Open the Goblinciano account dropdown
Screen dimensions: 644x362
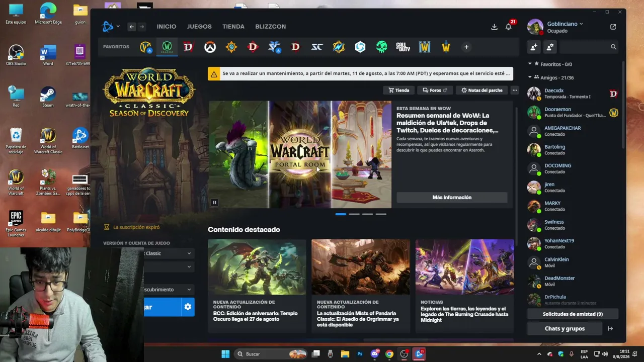coord(565,24)
